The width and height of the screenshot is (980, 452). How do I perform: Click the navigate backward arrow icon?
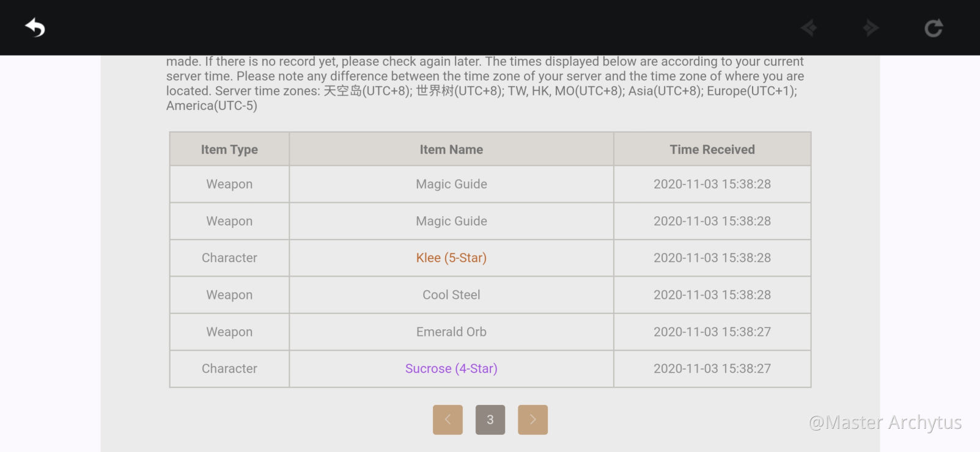[809, 27]
